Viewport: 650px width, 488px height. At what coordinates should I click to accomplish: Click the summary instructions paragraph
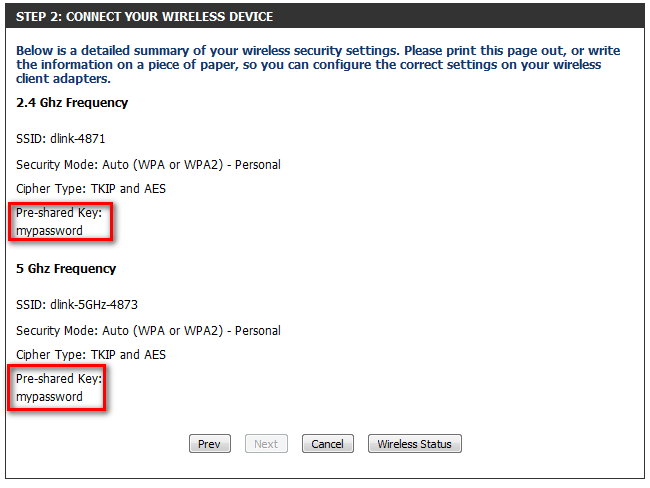coord(318,64)
